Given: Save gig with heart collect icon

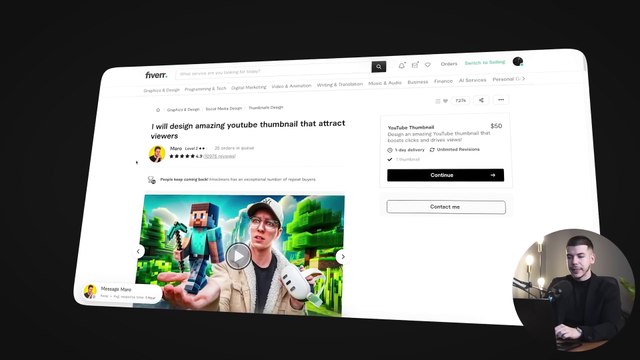Looking at the screenshot, I should pyautogui.click(x=445, y=101).
